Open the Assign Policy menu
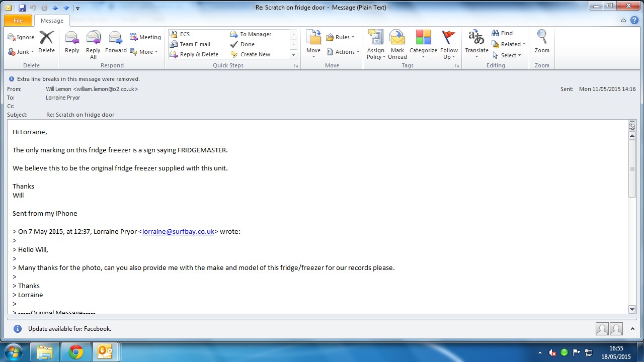This screenshot has width=644, height=362. pos(376,45)
